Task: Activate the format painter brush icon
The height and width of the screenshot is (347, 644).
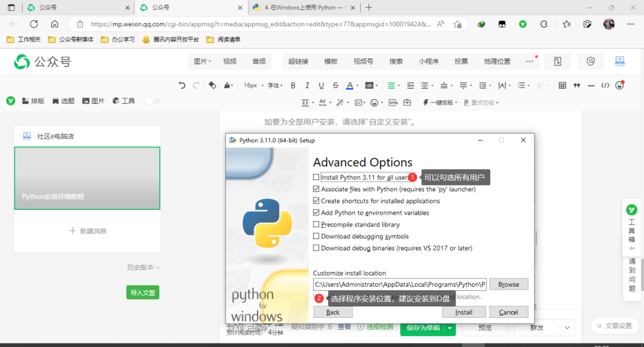Action: 227,85
